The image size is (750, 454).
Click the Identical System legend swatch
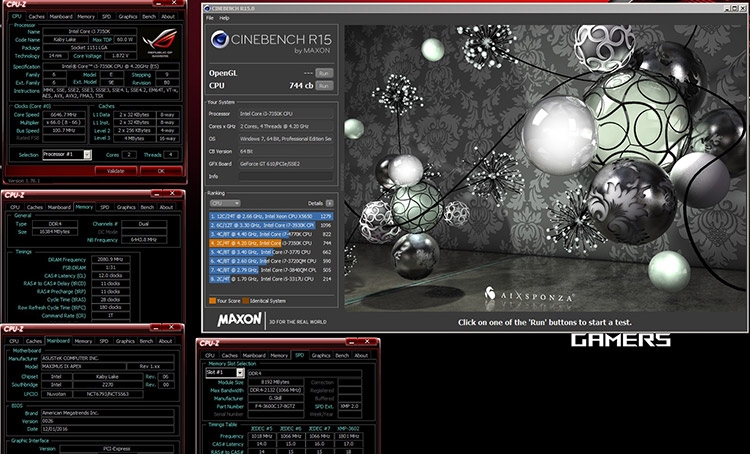[x=245, y=301]
